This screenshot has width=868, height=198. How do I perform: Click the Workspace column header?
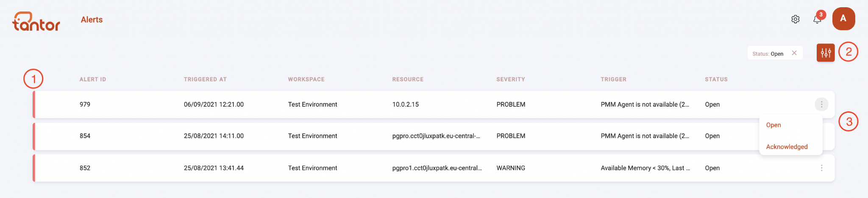pyautogui.click(x=306, y=79)
